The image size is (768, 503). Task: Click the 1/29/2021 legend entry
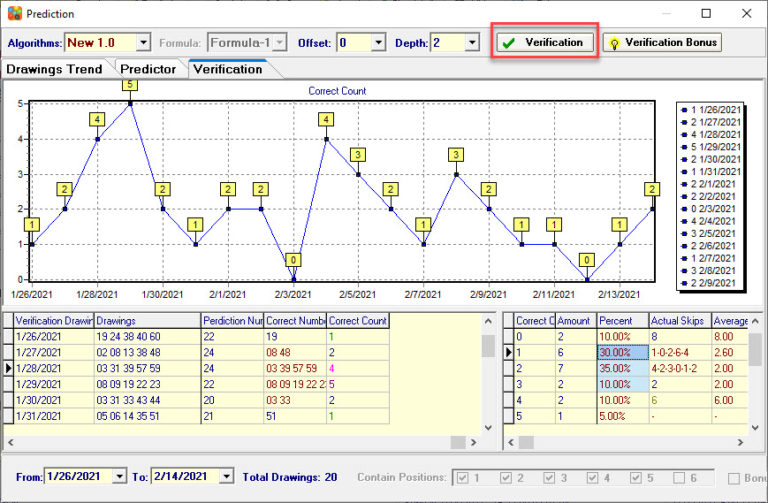pos(712,147)
